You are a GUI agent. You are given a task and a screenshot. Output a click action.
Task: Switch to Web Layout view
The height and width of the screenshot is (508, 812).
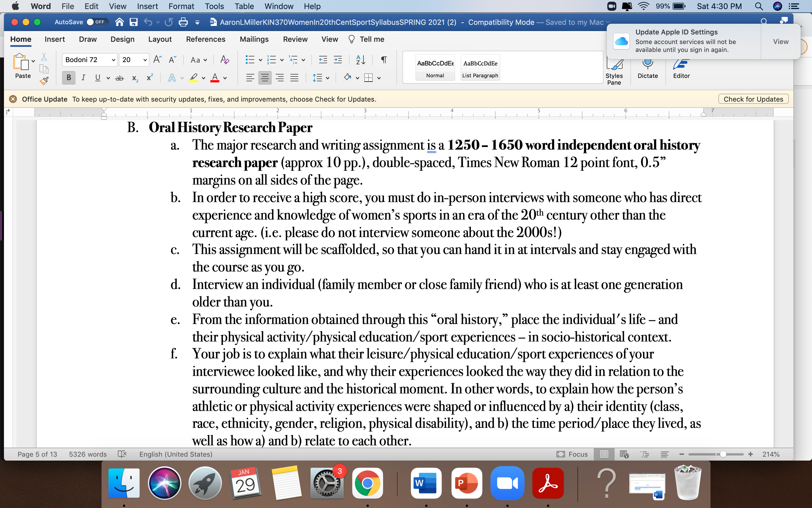624,454
